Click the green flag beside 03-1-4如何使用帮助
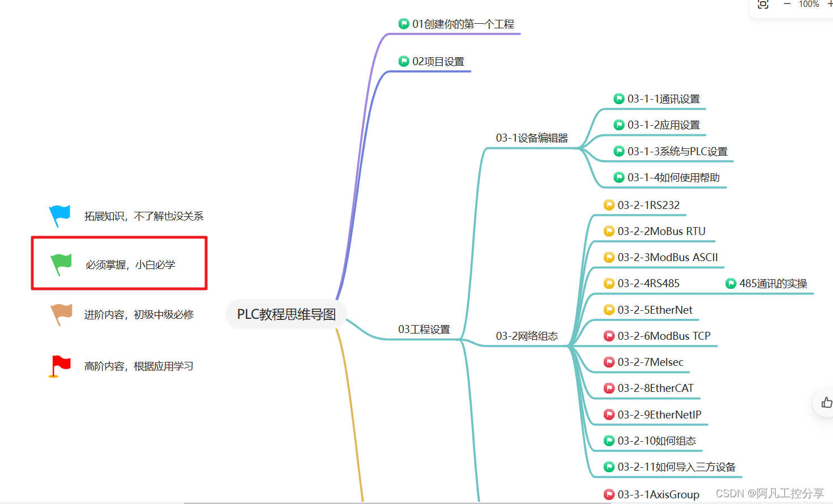833x504 pixels. (619, 178)
